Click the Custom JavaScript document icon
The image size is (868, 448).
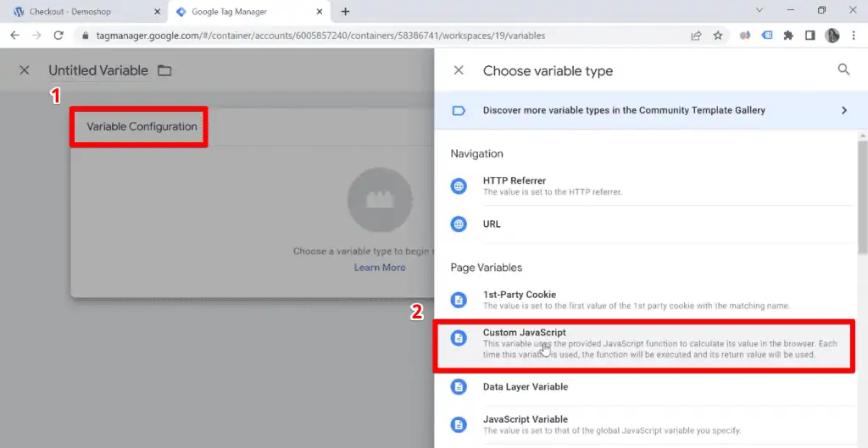[459, 337]
